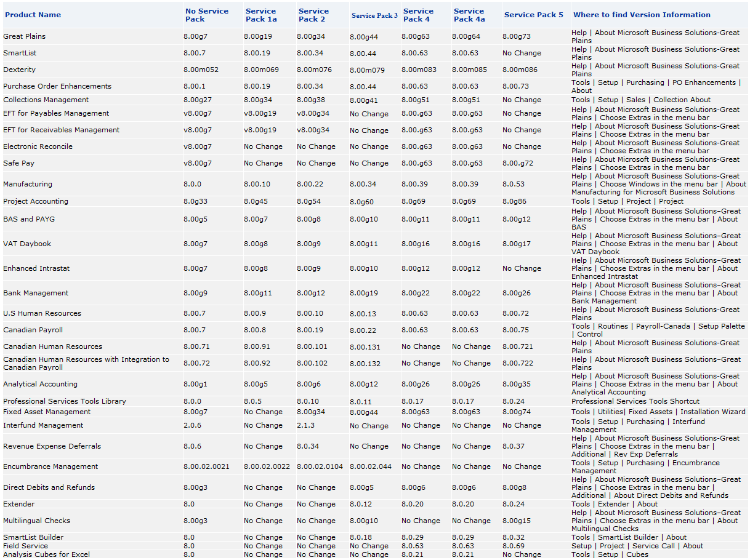Select the Great Plains product name
Image resolution: width=750 pixels, height=560 pixels.
pos(25,37)
